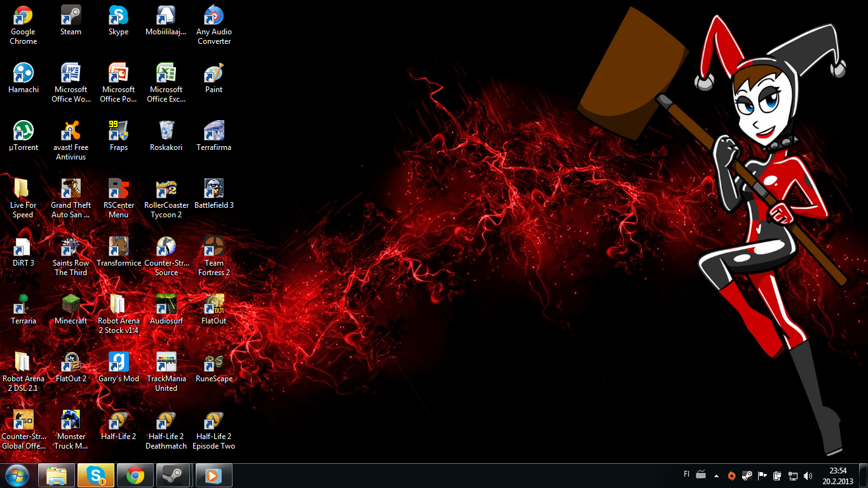Open the network status tray icon
Viewport: 868px width, 488px height.
click(793, 475)
